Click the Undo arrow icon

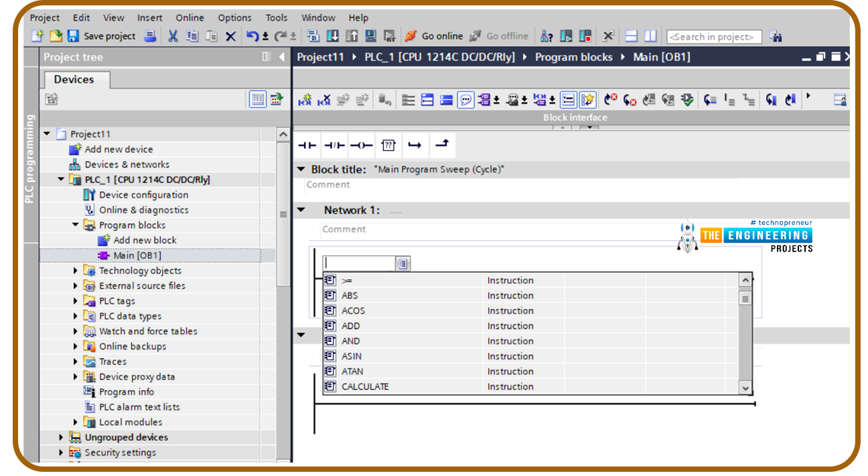[252, 36]
